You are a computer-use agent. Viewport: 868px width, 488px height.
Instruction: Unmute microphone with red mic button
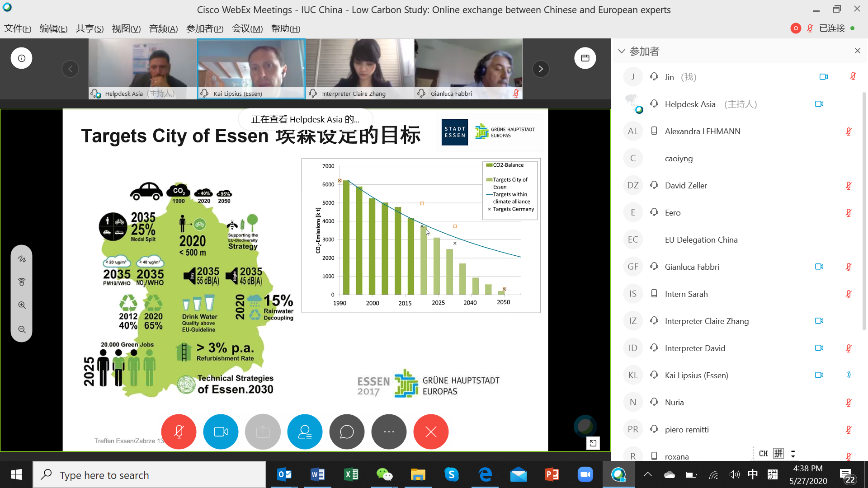pos(179,432)
